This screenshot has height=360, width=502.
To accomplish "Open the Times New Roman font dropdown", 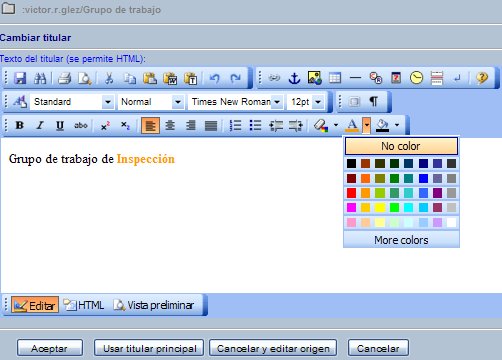I will coord(277,102).
